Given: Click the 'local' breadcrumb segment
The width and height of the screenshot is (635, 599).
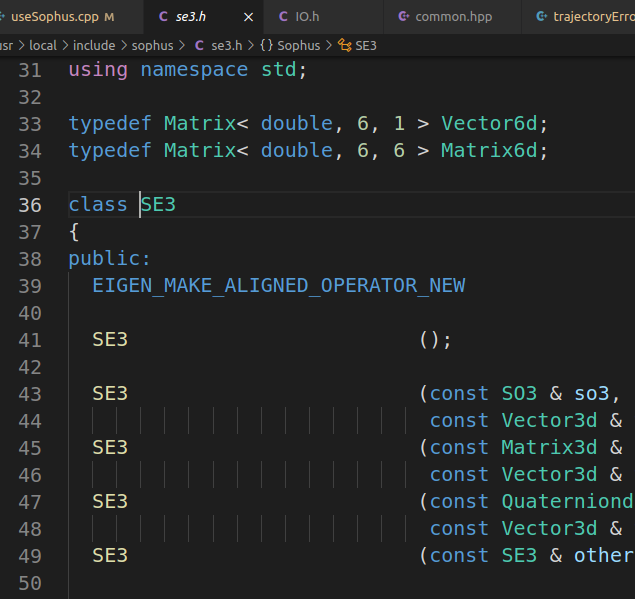Looking at the screenshot, I should [x=43, y=45].
